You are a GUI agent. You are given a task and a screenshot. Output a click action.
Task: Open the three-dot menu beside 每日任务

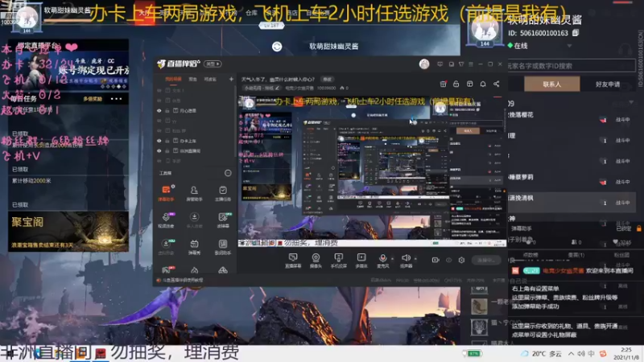116,99
